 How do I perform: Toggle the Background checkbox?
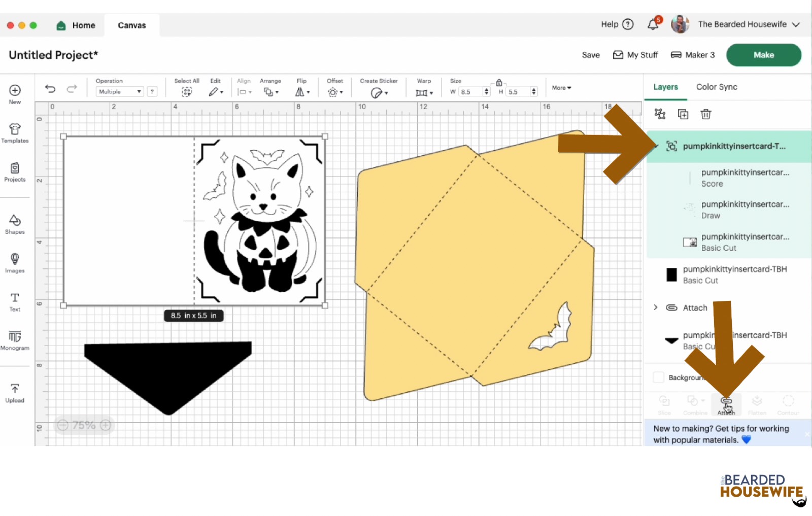pyautogui.click(x=658, y=377)
